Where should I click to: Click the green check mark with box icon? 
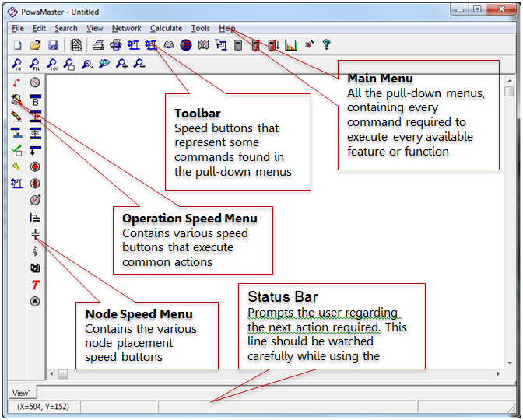[17, 150]
